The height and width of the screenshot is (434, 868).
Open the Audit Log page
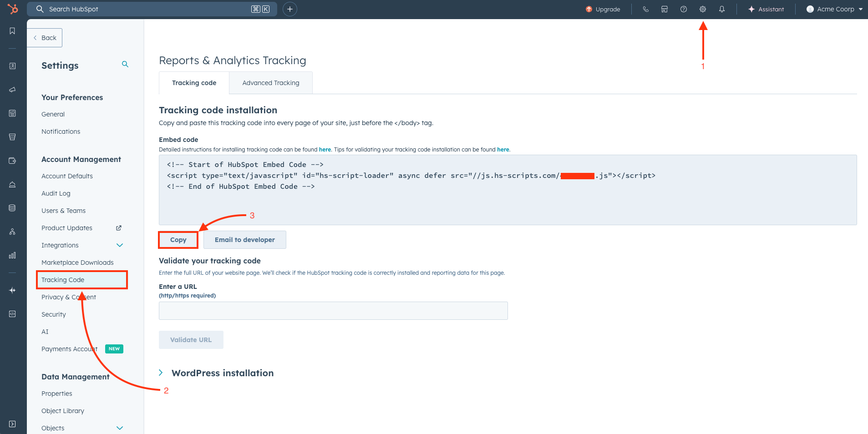56,193
